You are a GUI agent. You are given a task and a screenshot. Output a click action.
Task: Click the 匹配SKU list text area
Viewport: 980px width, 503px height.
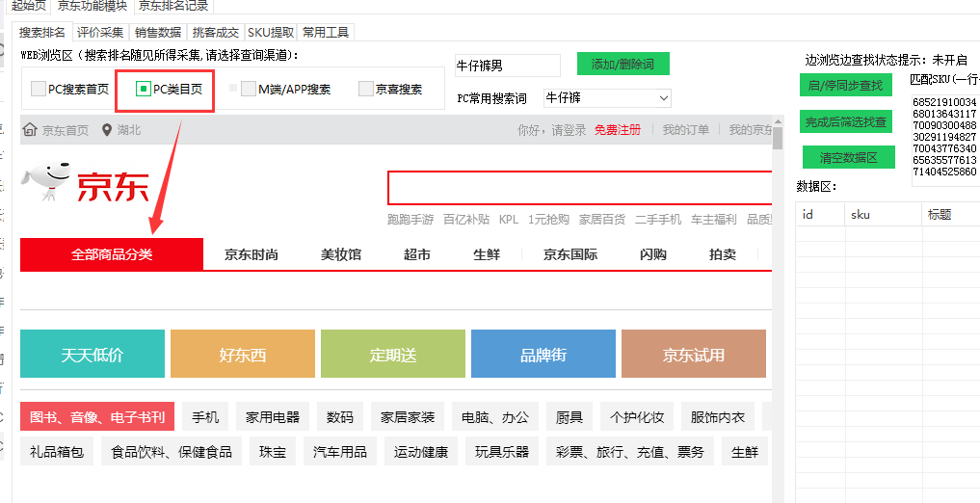945,139
